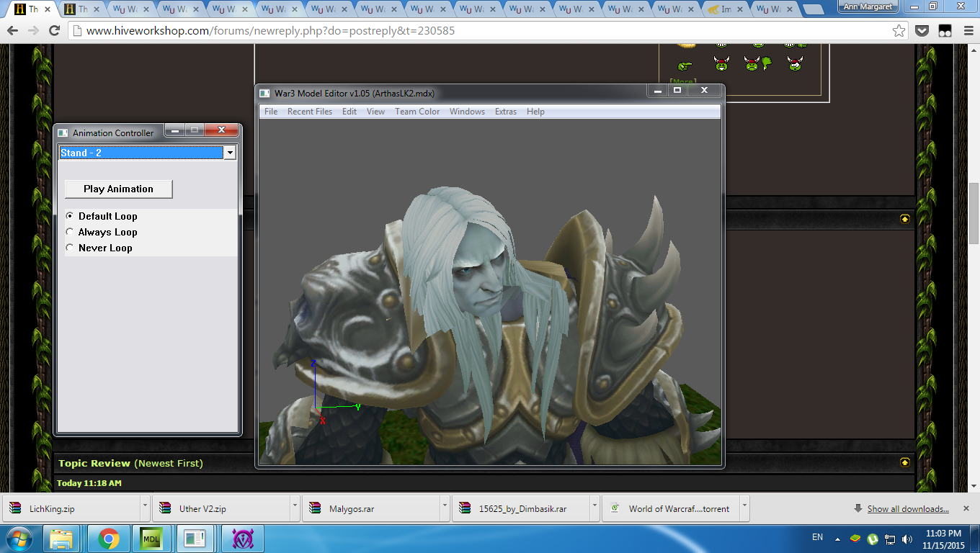Expand the LichKing.zip download options arrow
The width and height of the screenshot is (980, 553).
(145, 508)
